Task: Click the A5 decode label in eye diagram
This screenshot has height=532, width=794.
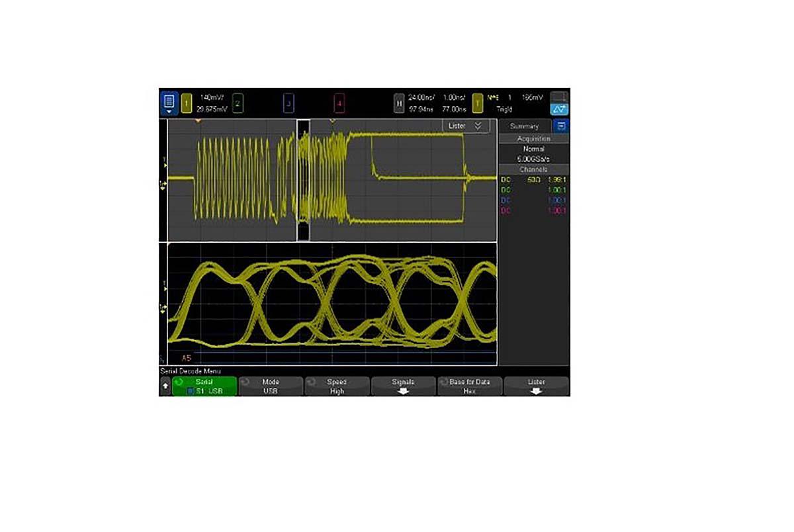Action: tap(187, 358)
